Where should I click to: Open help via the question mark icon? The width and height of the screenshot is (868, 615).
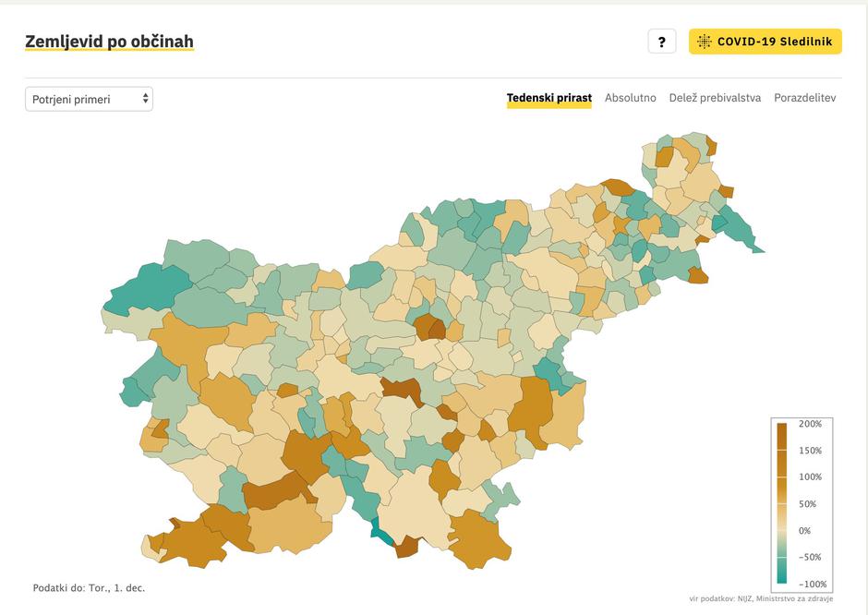(x=661, y=42)
